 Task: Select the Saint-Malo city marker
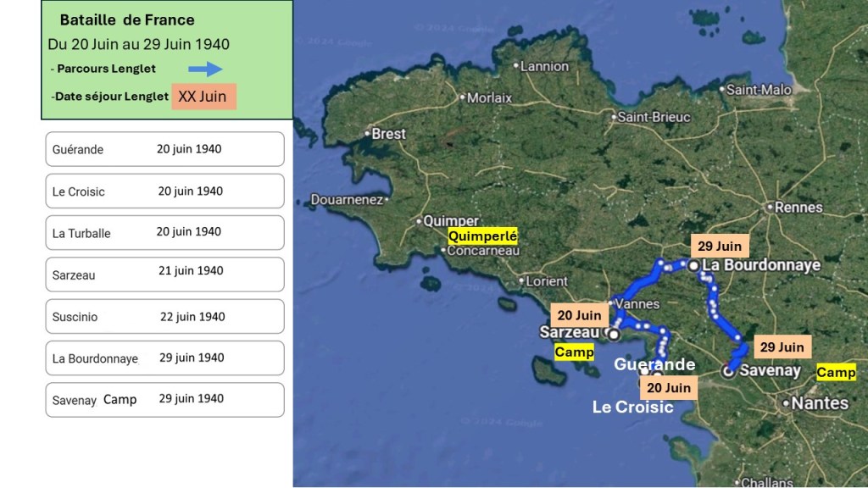(x=722, y=90)
